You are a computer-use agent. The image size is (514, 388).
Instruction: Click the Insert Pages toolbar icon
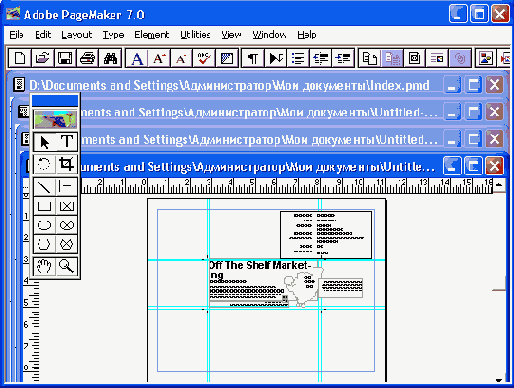[x=370, y=58]
